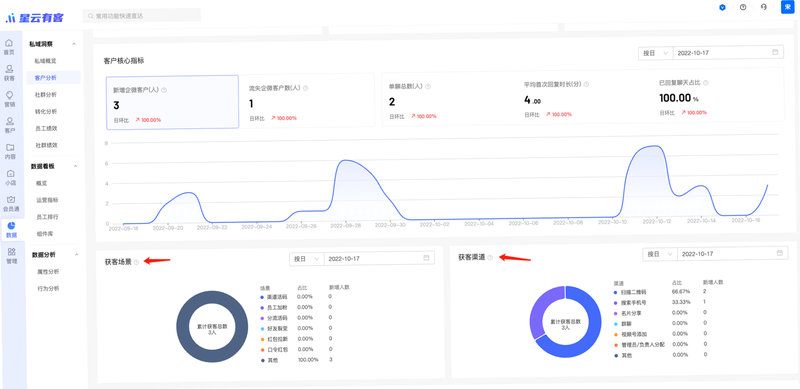Screen dimensions: 800x389
Task: Toggle 搜索手机号 legend entry
Action: (630, 303)
